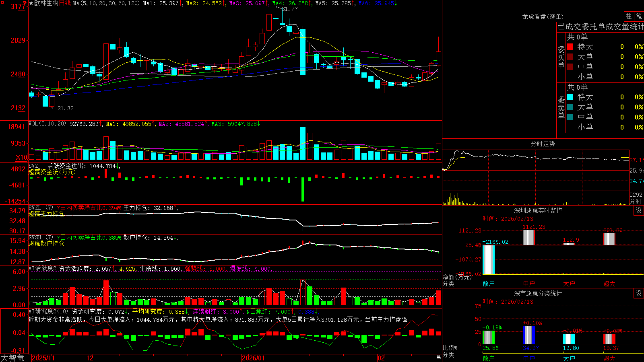Click the SVZJ indicator name

[35, 166]
